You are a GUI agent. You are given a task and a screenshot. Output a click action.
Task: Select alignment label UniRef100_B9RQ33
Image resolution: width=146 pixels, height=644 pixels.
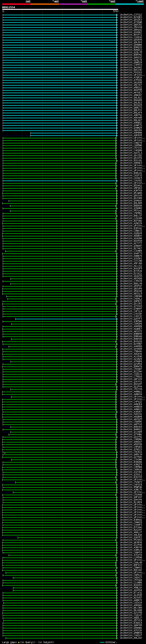(x=131, y=47)
